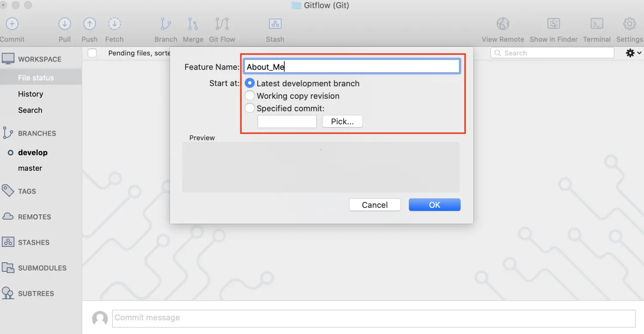
Task: Click the BRANCHES section icon
Action: pos(8,133)
